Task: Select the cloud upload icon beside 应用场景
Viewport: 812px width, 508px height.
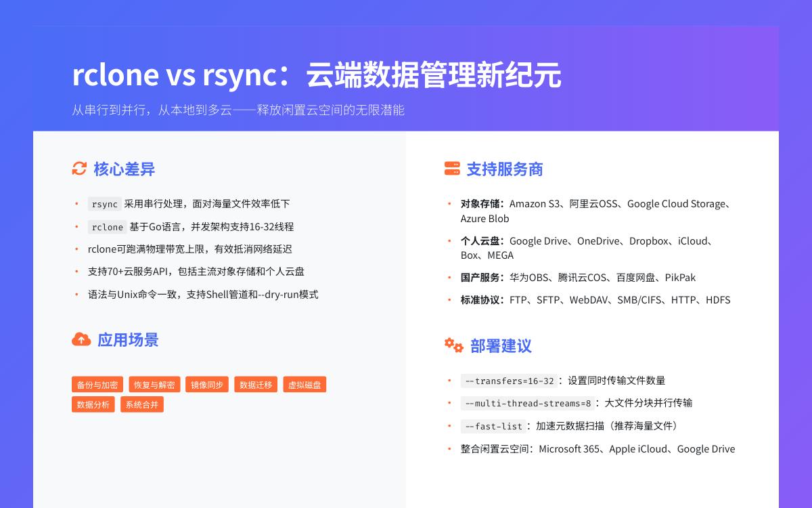Action: point(81,340)
